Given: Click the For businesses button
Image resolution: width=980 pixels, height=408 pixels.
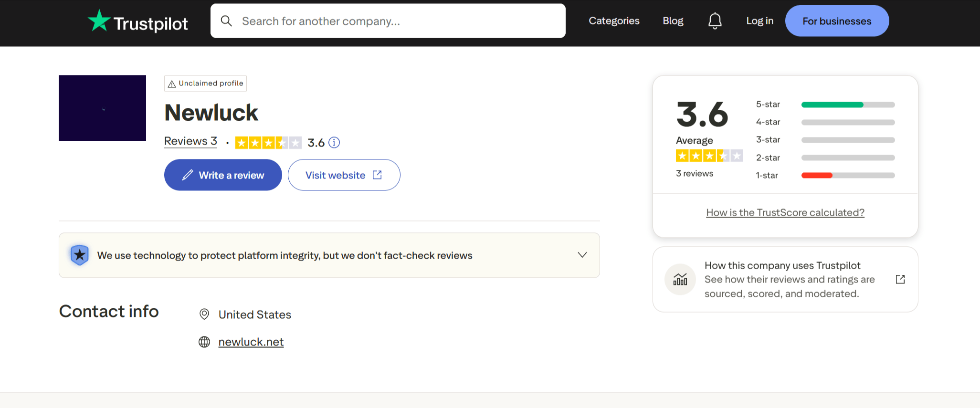Looking at the screenshot, I should [836, 21].
